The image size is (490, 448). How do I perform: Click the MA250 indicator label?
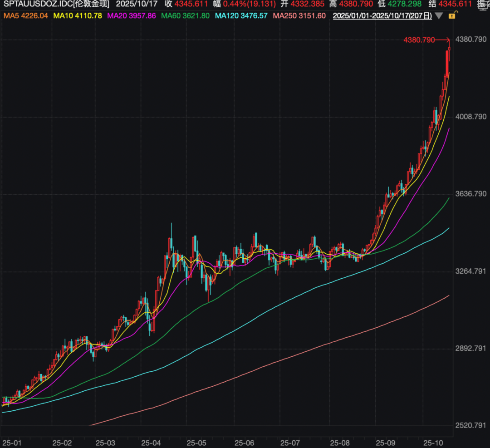click(299, 16)
